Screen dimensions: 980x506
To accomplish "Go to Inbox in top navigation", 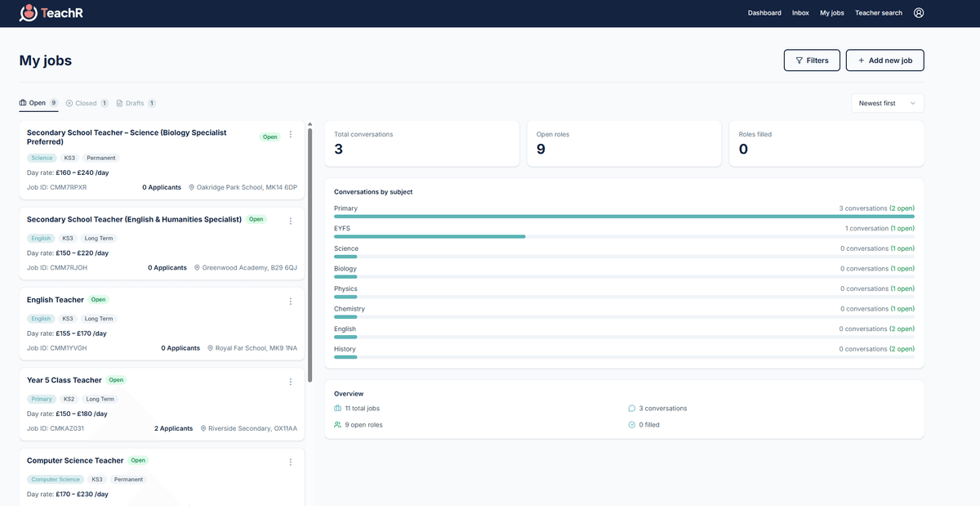I will [800, 13].
